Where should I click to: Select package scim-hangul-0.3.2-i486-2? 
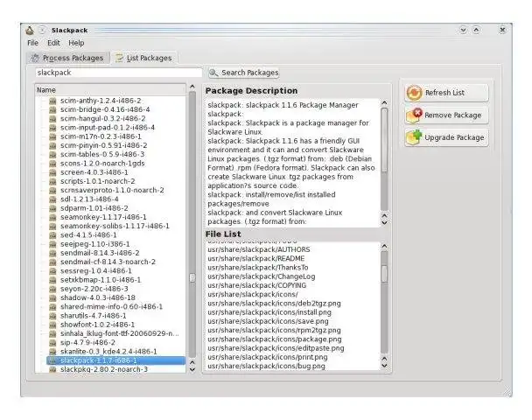pyautogui.click(x=102, y=118)
